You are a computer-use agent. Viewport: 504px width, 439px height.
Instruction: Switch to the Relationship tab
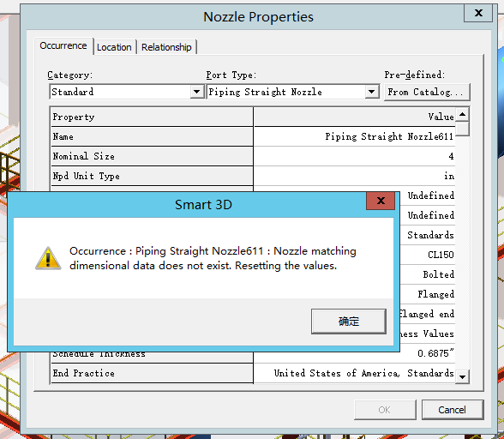click(x=166, y=47)
